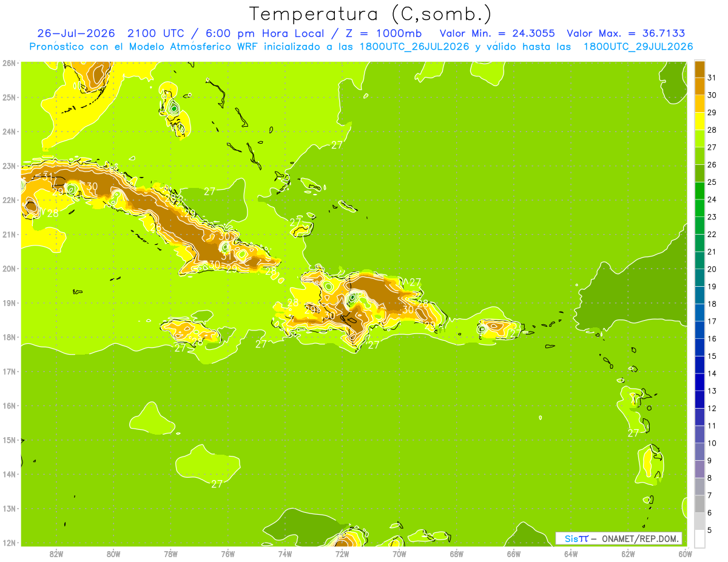Click the yellow swatch between 28 and 29 on scale
The height and width of the screenshot is (562, 728).
click(699, 121)
